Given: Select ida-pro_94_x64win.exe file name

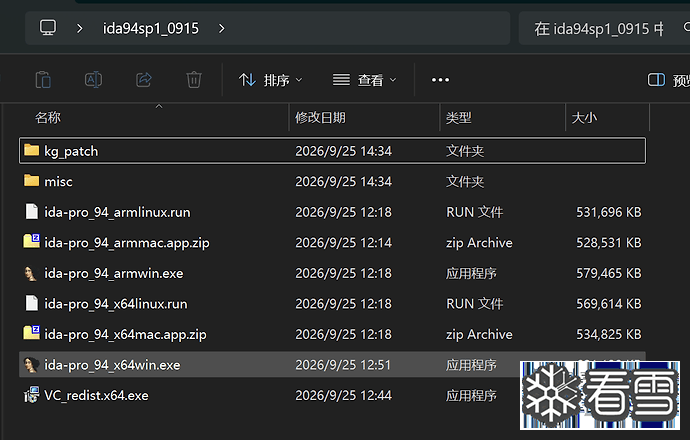Looking at the screenshot, I should (x=112, y=365).
